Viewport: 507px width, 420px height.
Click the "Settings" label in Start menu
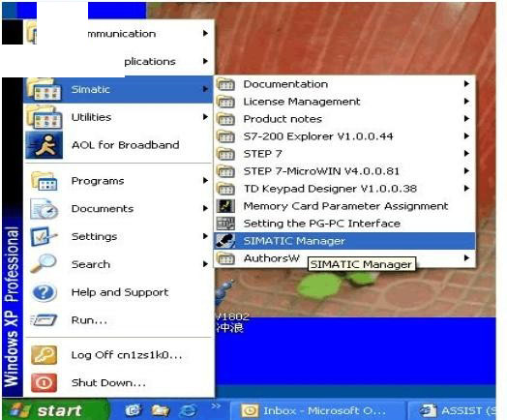(x=94, y=237)
